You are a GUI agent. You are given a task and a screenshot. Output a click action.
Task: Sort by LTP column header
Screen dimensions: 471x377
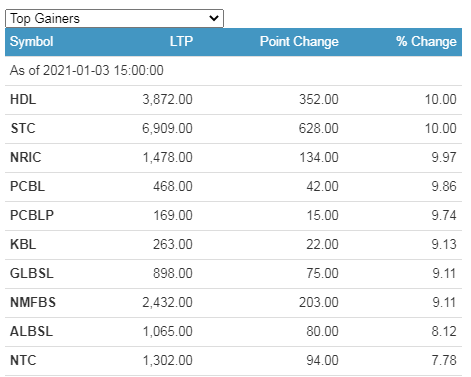click(181, 42)
